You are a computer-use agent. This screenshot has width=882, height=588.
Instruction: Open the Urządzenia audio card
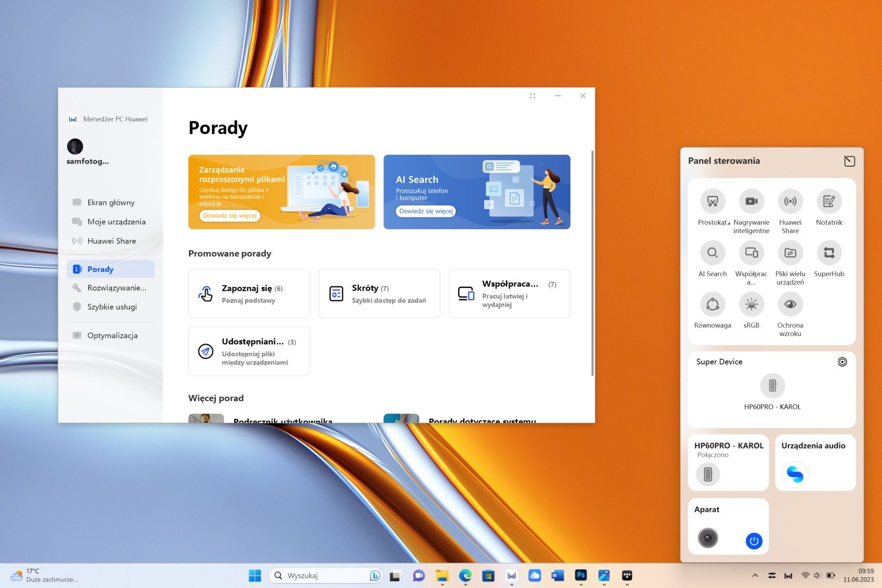coord(815,463)
